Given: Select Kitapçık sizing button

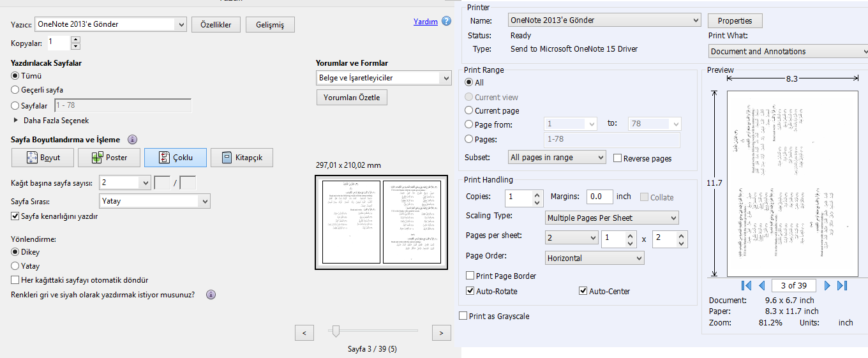Looking at the screenshot, I should [x=242, y=158].
